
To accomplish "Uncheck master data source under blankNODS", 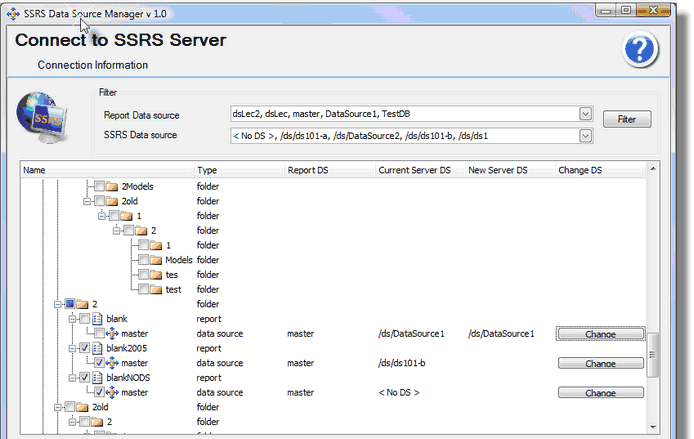I will (x=100, y=392).
